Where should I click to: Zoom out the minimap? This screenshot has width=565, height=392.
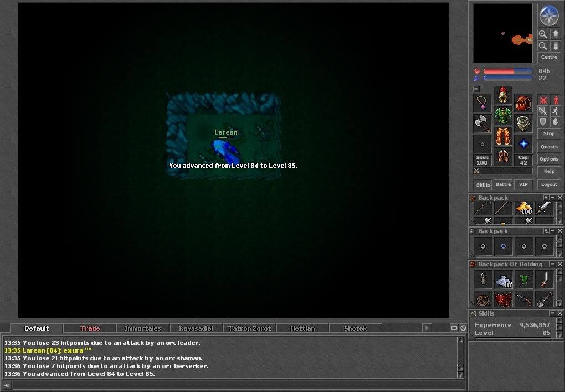pos(543,34)
